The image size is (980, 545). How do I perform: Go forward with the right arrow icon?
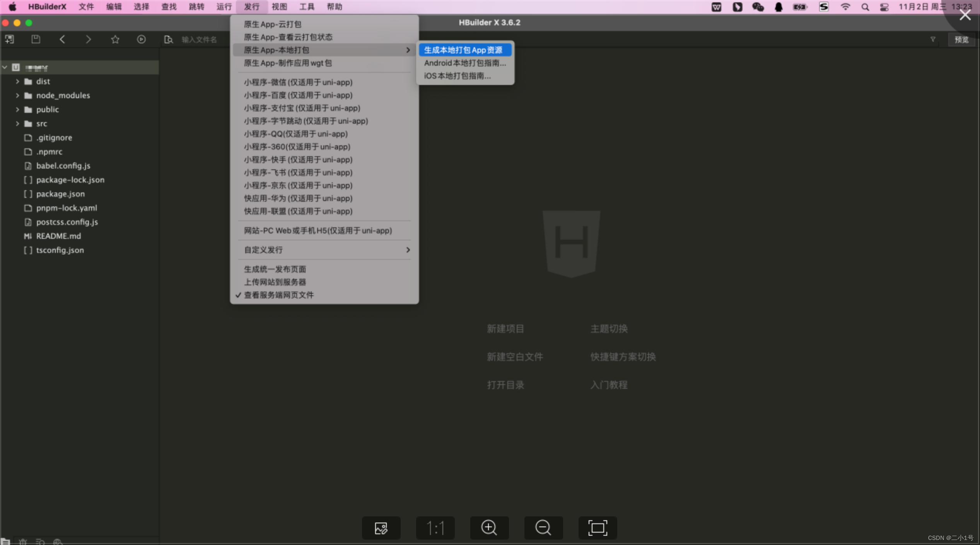click(x=89, y=39)
